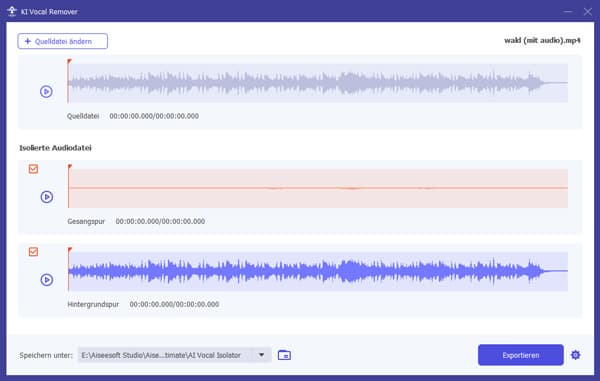600x381 pixels.
Task: Click the Isolierte Audiodatei heading
Action: (x=55, y=148)
